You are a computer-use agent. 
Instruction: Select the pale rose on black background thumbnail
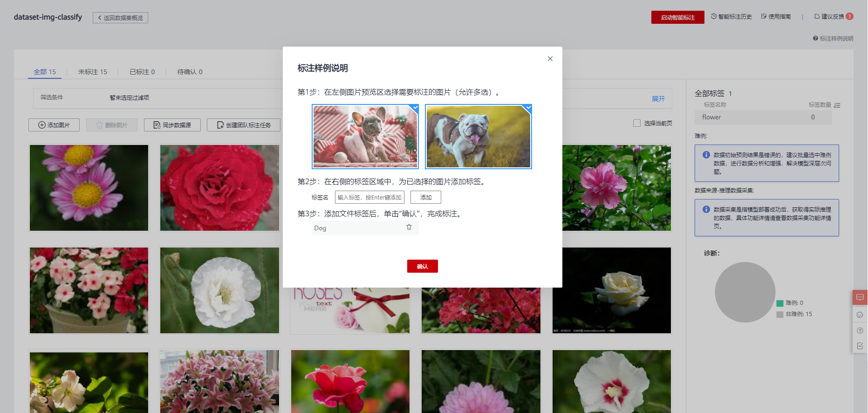coord(612,290)
